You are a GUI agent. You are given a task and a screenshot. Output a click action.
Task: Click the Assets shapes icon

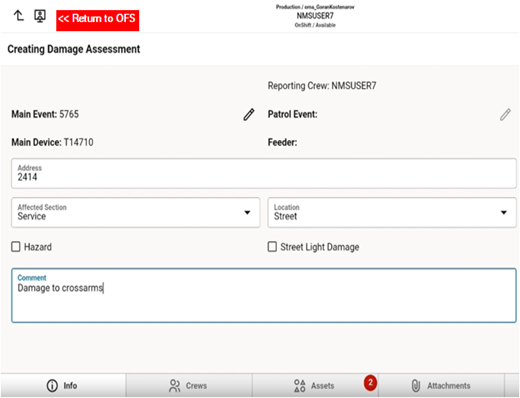click(299, 386)
